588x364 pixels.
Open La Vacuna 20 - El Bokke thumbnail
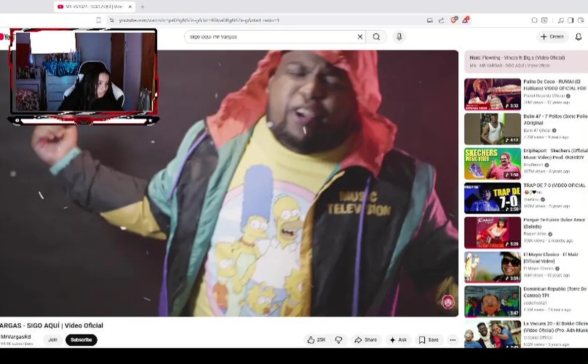click(x=492, y=334)
